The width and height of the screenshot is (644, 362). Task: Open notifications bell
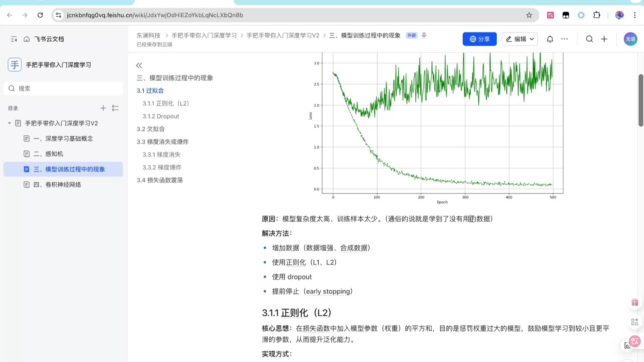(550, 39)
